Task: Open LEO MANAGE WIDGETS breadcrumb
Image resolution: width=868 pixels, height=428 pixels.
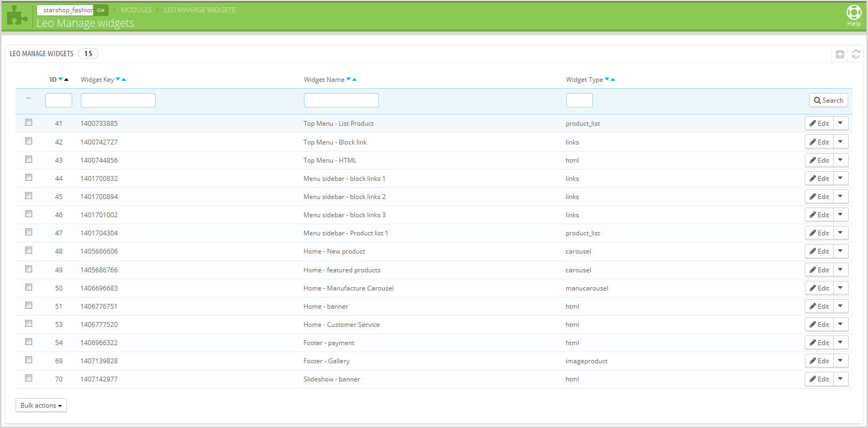Action: click(x=200, y=10)
